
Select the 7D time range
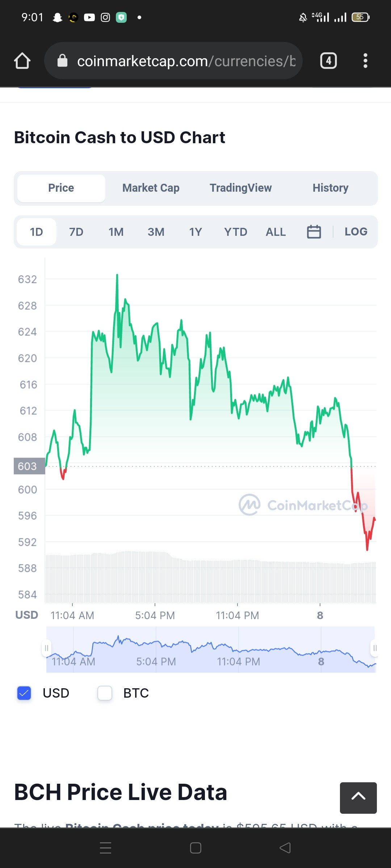click(x=76, y=232)
